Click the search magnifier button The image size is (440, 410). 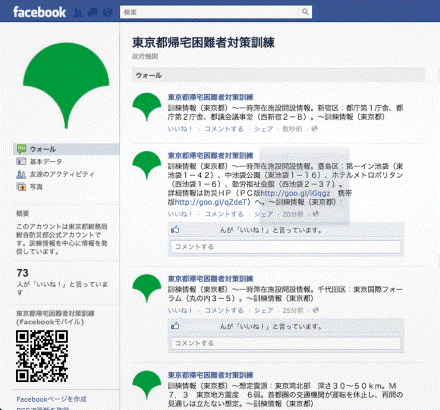(305, 12)
